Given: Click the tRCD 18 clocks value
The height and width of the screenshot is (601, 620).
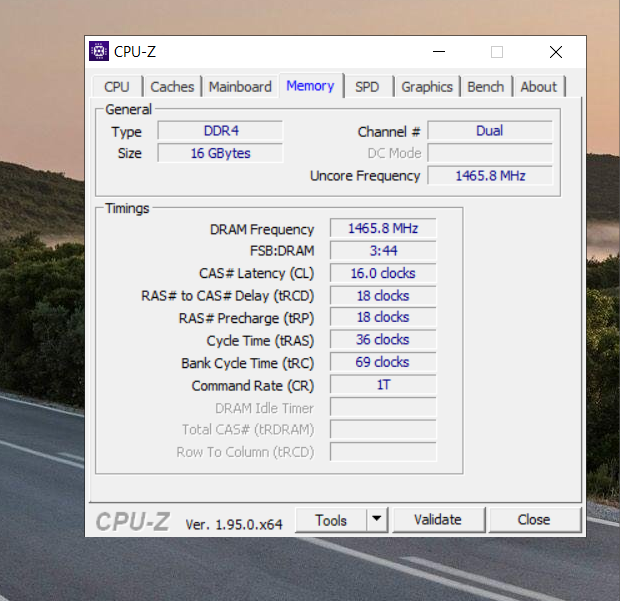Looking at the screenshot, I should (383, 296).
